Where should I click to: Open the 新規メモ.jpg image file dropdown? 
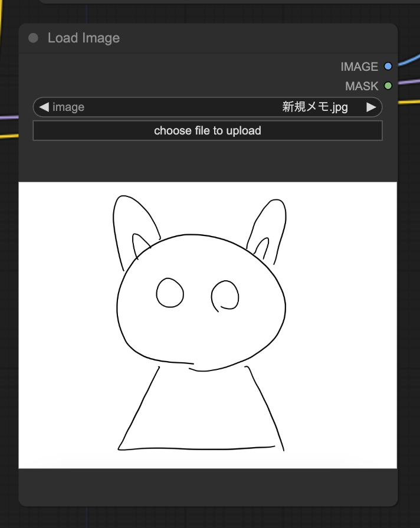coord(315,107)
